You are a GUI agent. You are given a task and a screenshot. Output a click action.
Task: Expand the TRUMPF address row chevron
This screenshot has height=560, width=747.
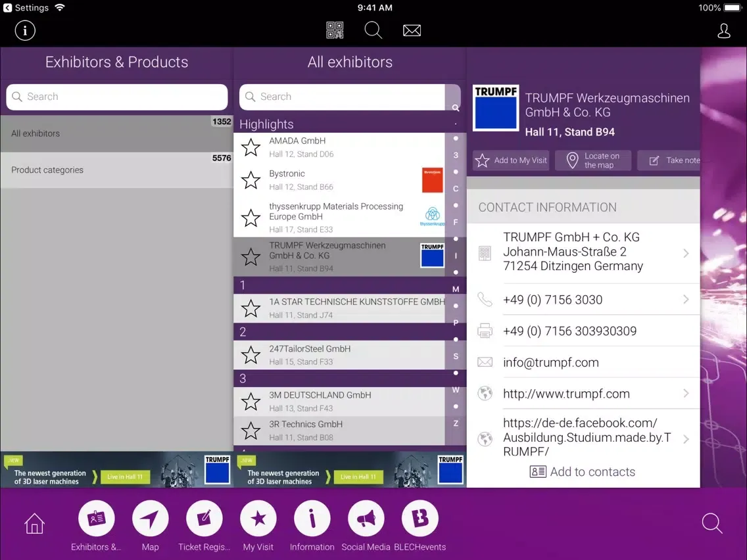coord(686,253)
